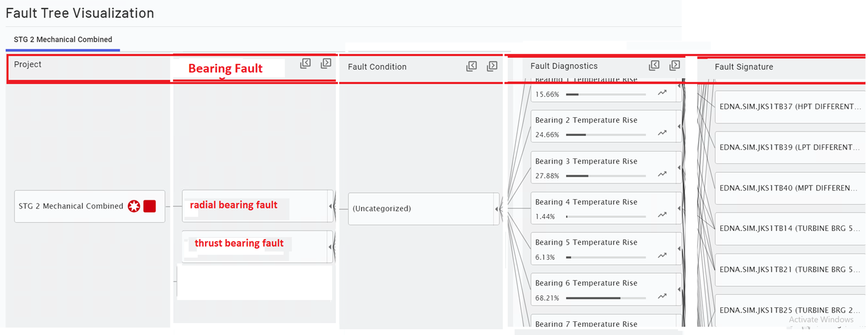The width and height of the screenshot is (868, 335).
Task: Show trend icon for Bearing 4 Temperature Rise
Action: click(x=662, y=215)
